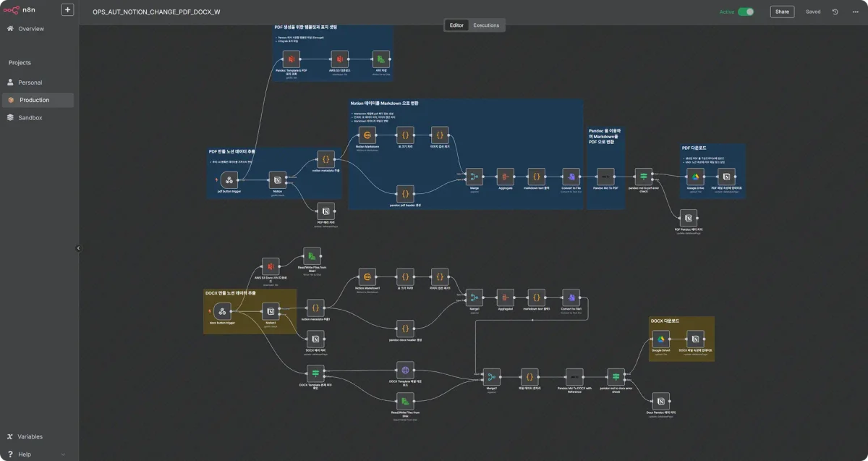Click the Aggregate node in PDF flow
Viewport: 868px width, 461px height.
[505, 176]
